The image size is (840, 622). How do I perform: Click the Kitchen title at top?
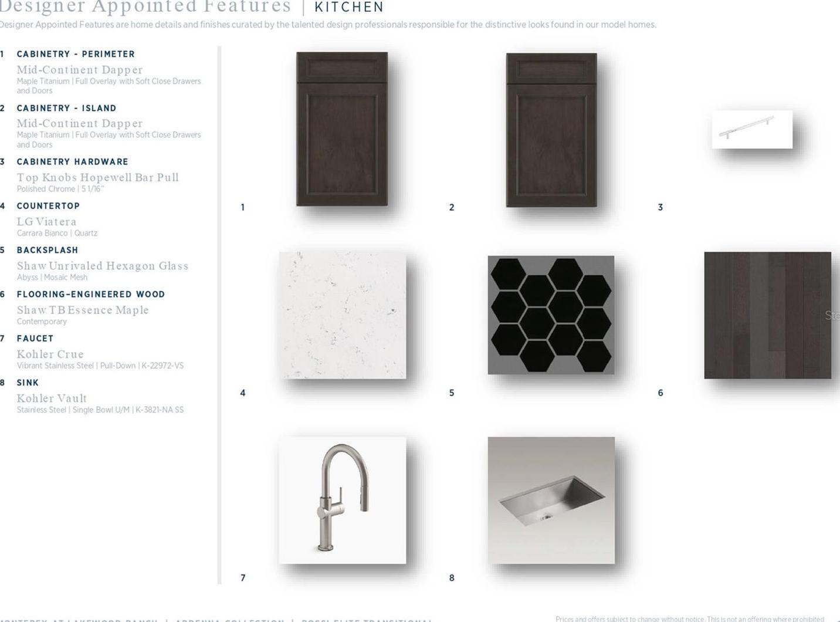pos(349,7)
